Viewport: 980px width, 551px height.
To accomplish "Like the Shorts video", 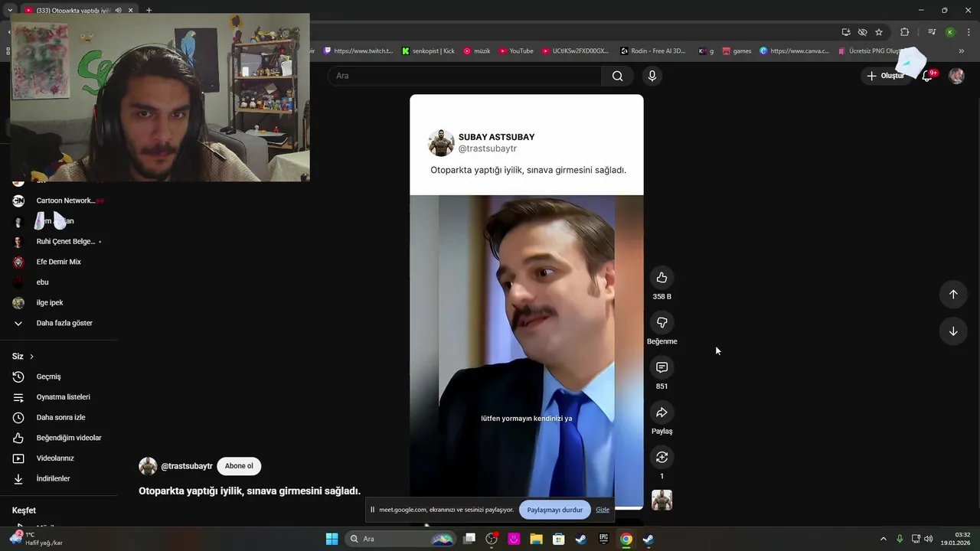I will [x=661, y=278].
